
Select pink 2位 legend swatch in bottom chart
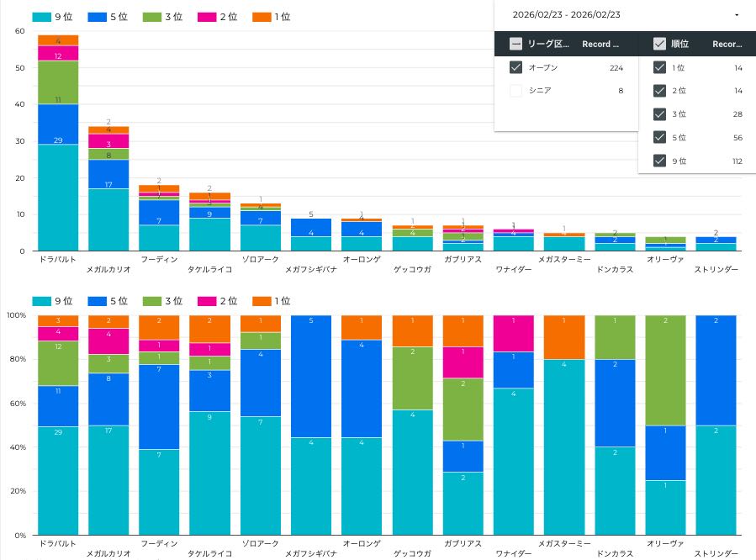point(205,301)
